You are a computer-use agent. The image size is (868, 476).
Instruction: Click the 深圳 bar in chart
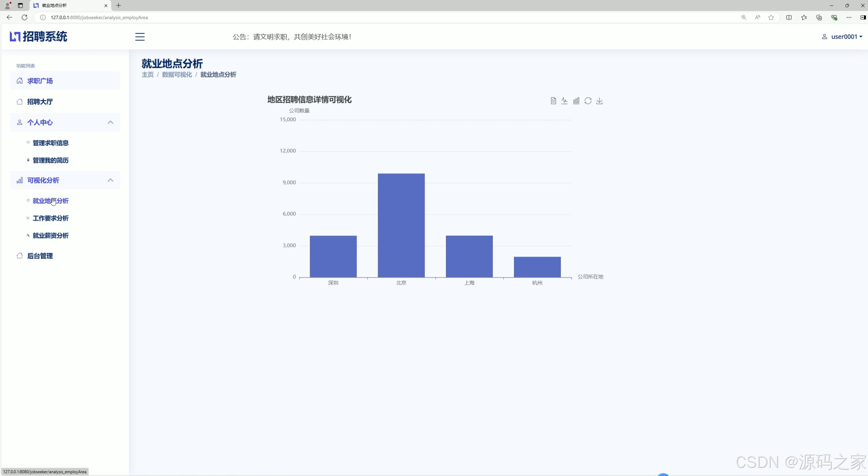pos(333,257)
